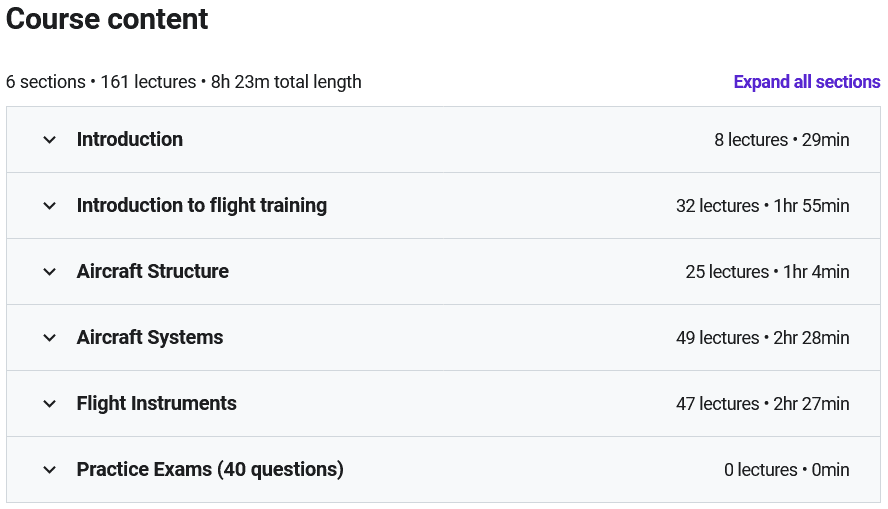Click chevron next to Introduction to flight training
The width and height of the screenshot is (888, 509).
tap(50, 206)
